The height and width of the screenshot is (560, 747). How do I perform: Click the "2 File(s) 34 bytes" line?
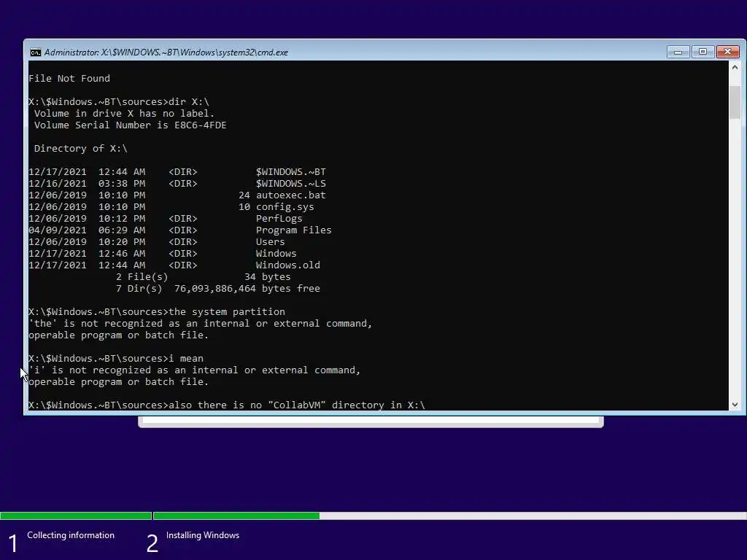click(x=203, y=276)
